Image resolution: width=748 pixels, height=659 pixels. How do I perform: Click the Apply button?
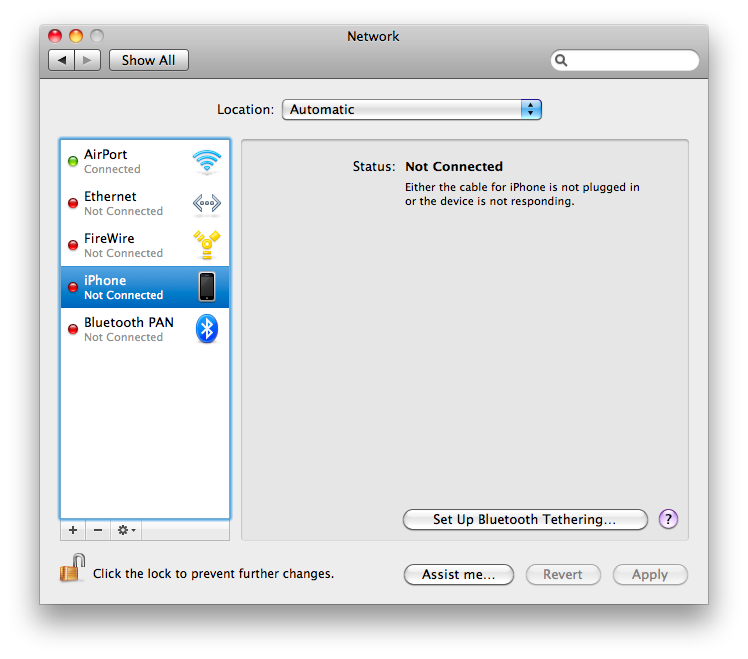pyautogui.click(x=650, y=575)
